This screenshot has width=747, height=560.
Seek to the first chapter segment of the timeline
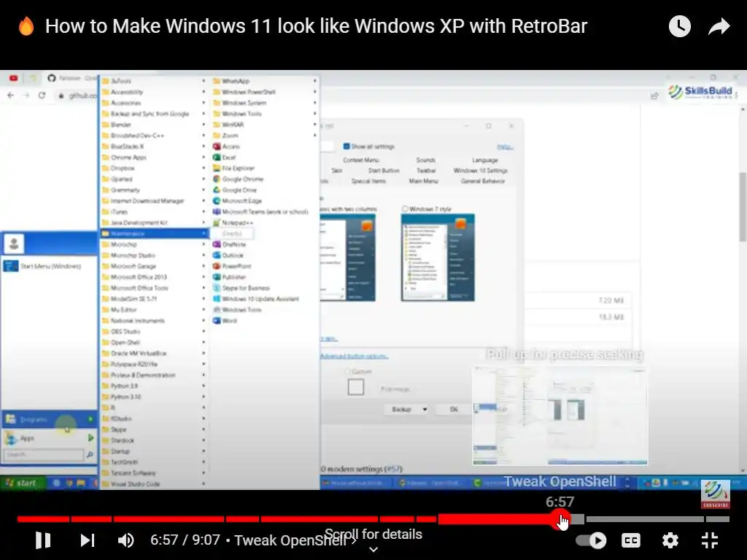coord(43,519)
